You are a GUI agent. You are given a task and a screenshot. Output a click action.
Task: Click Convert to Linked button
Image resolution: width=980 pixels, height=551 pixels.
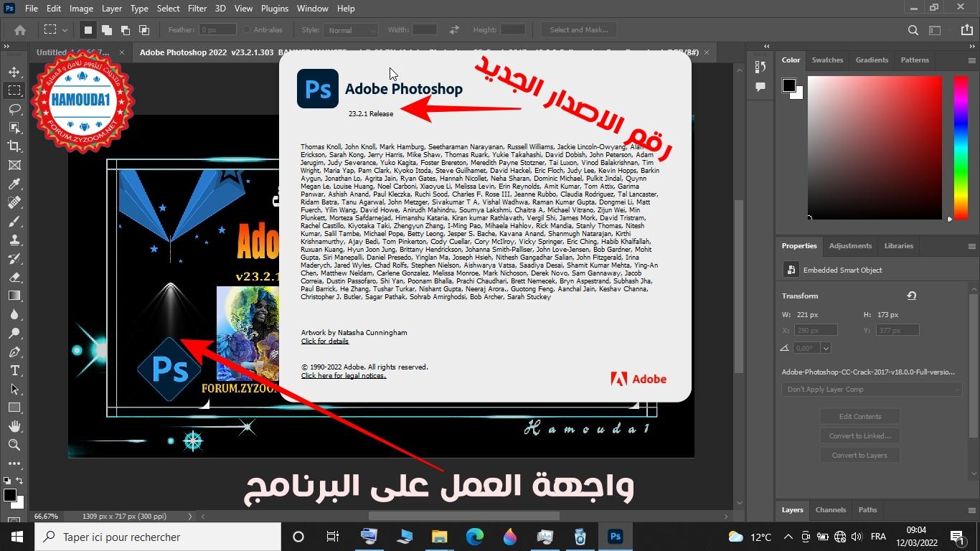tap(860, 435)
